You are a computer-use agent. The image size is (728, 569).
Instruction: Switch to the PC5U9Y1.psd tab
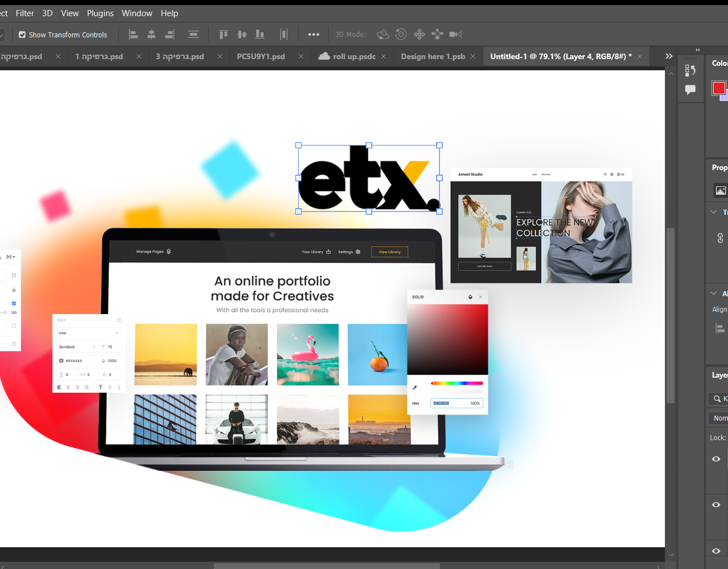tap(261, 56)
